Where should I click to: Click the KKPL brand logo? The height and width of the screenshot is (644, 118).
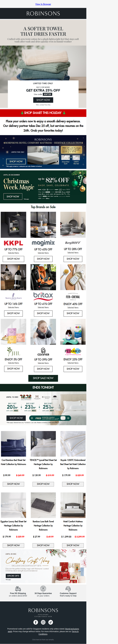pos(13,243)
